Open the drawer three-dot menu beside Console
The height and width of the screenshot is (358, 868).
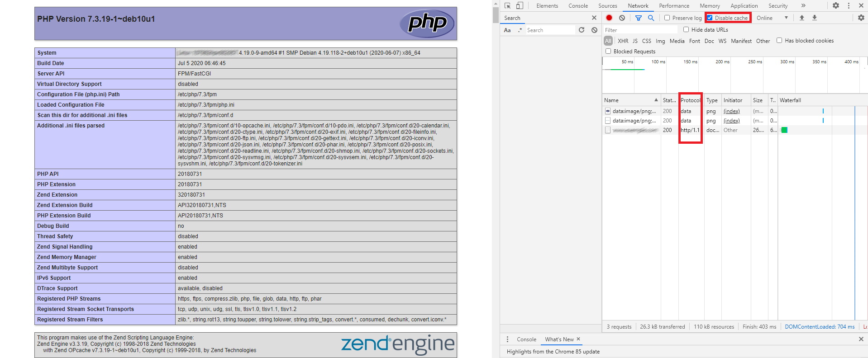click(x=507, y=339)
